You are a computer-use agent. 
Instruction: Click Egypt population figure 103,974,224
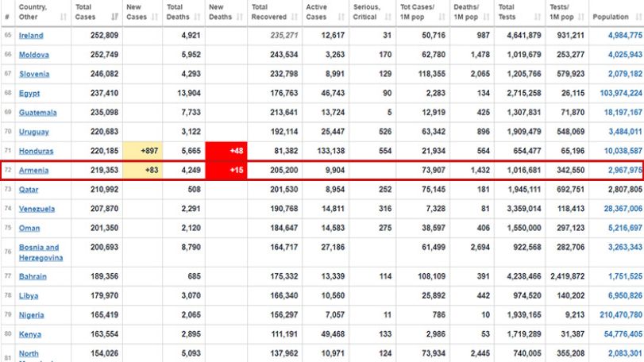click(621, 93)
